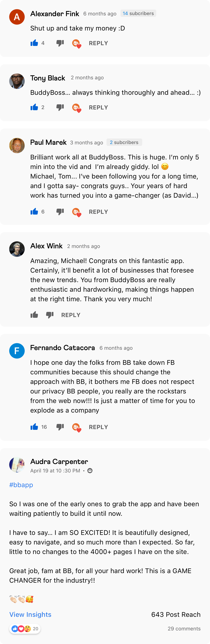Viewport: 210px width, 644px height.
Task: Click heart badge on Fernando Catacora's comment
Action: [76, 427]
